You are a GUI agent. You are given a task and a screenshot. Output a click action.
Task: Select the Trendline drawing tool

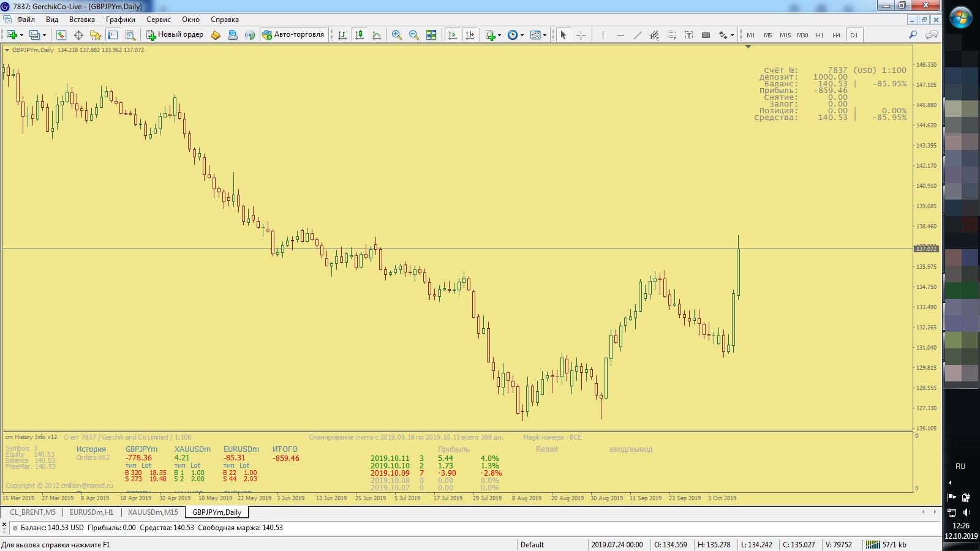point(637,35)
